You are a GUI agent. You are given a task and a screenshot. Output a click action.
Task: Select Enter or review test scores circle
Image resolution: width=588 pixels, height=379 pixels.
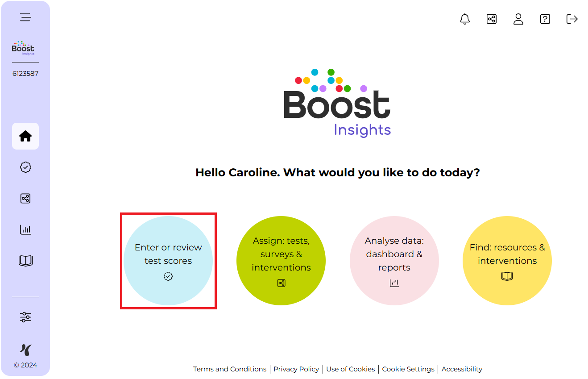click(168, 261)
